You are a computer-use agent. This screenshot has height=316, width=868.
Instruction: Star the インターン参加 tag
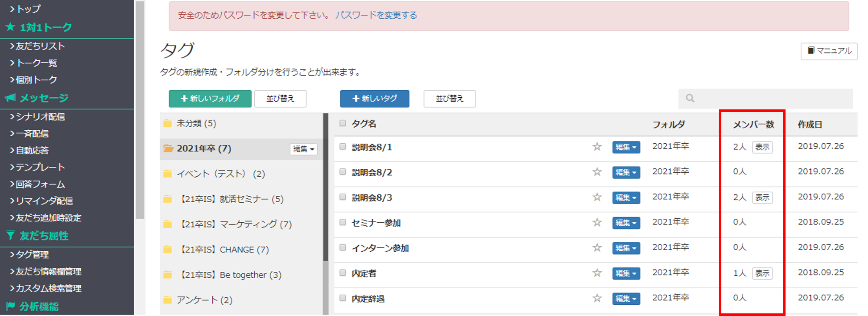tap(597, 247)
